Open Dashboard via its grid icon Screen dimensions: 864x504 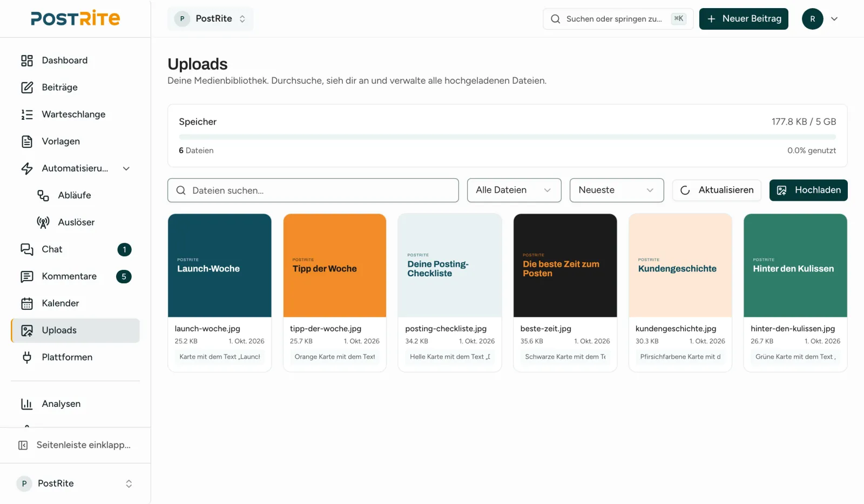pyautogui.click(x=27, y=60)
